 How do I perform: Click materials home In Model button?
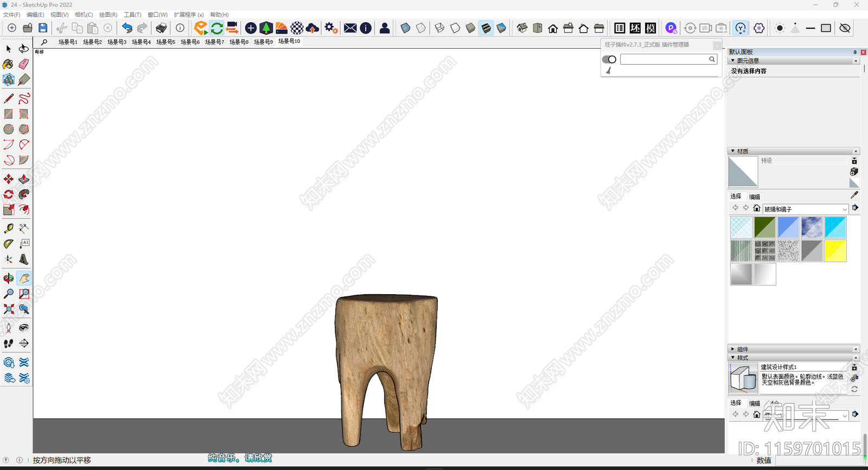pyautogui.click(x=757, y=208)
